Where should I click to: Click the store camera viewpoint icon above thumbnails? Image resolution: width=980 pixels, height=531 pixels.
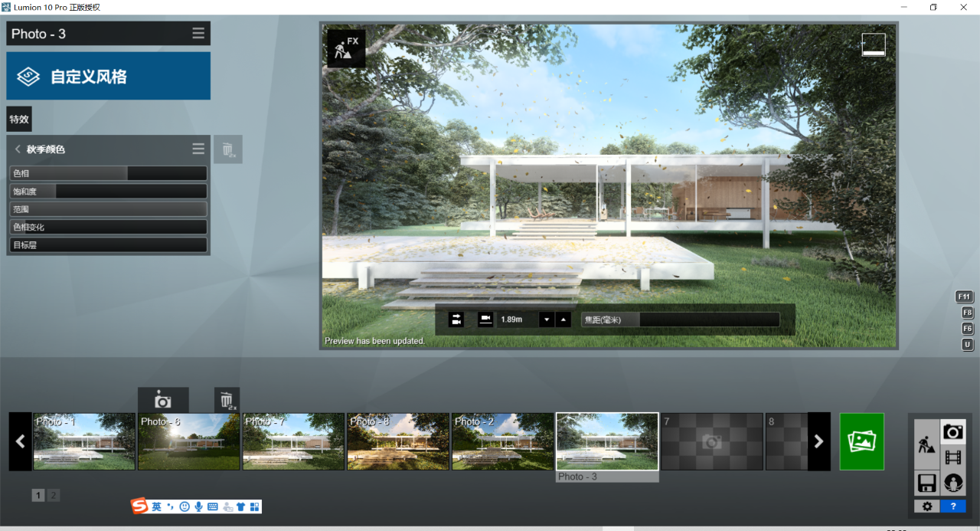162,401
